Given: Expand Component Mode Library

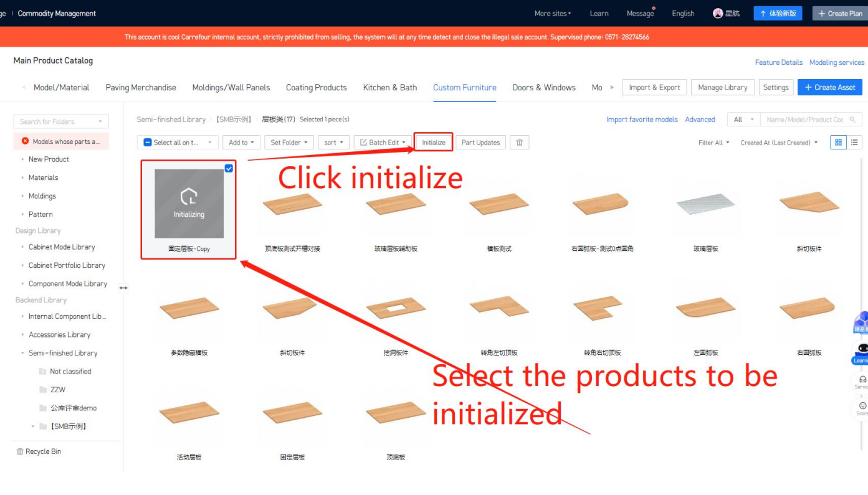Looking at the screenshot, I should 23,284.
